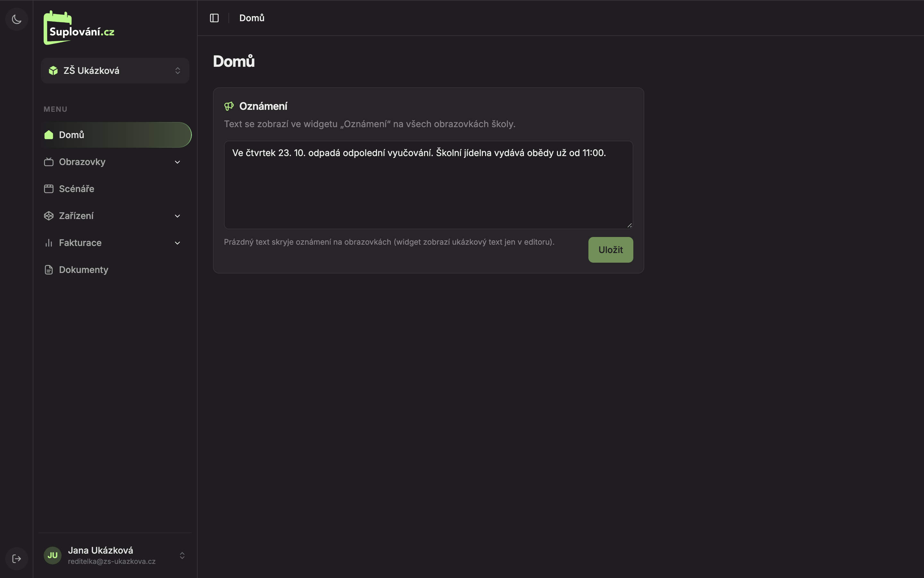This screenshot has width=924, height=578.
Task: Open Dokumenty page
Action: (x=115, y=270)
